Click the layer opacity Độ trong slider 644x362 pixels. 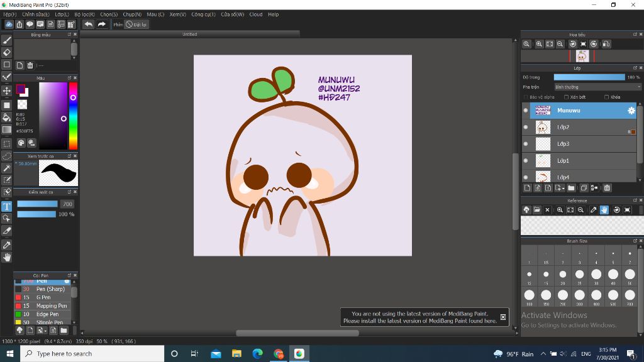pyautogui.click(x=589, y=77)
